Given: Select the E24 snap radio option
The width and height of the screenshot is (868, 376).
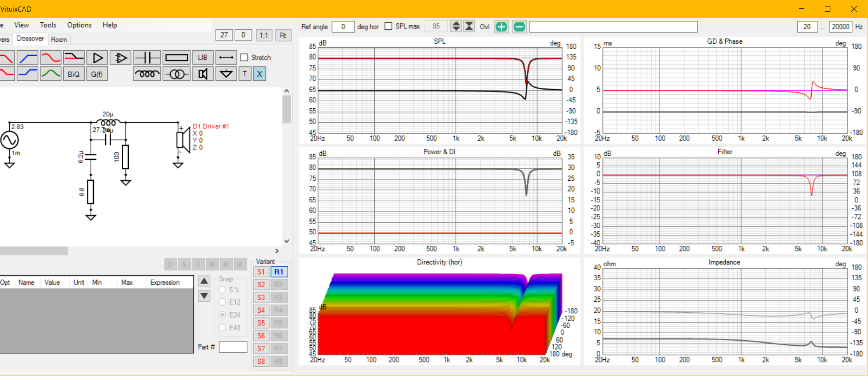Looking at the screenshot, I should tap(222, 315).
